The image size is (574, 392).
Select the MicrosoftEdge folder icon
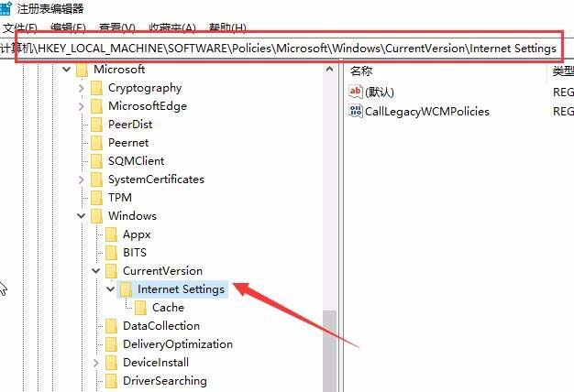[x=96, y=106]
